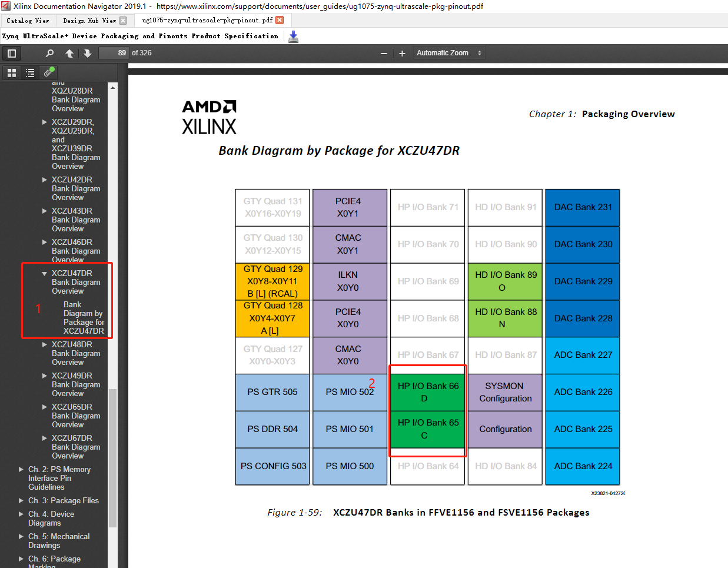Collapse XCZU47DR Bank Diagram Overview node

[45, 274]
